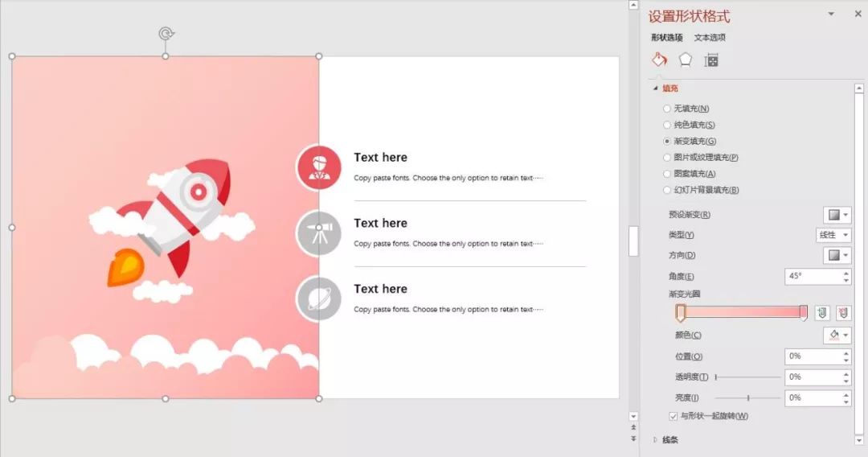Select 图片或纹理填充(P) radio option
This screenshot has width=868, height=457.
(666, 158)
